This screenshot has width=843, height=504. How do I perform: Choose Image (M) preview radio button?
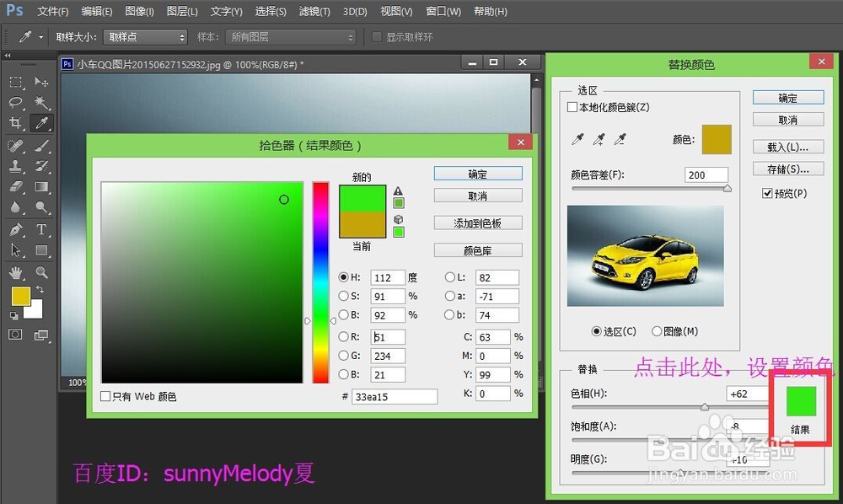657,331
